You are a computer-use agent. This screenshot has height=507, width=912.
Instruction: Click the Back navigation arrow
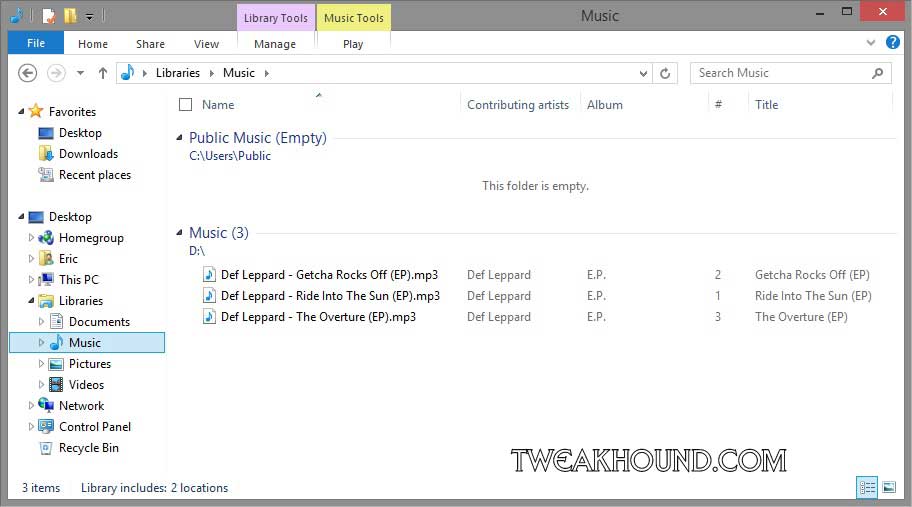[27, 73]
